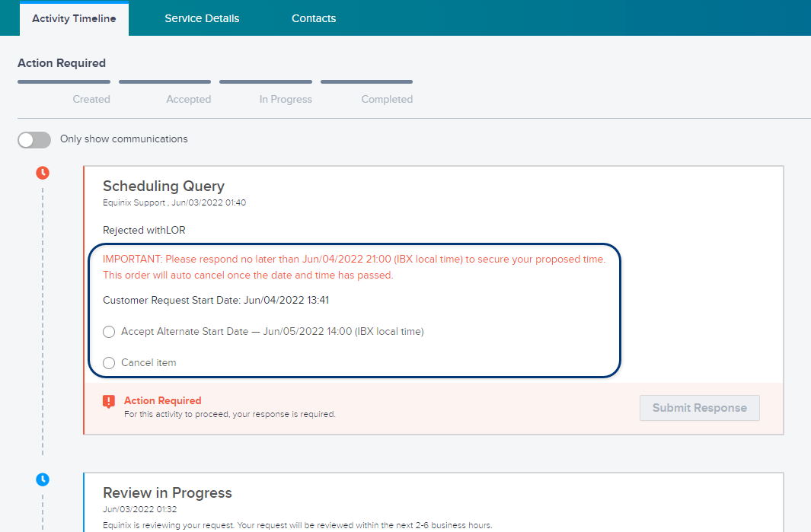
Task: Click the Accepted status step label
Action: (189, 99)
